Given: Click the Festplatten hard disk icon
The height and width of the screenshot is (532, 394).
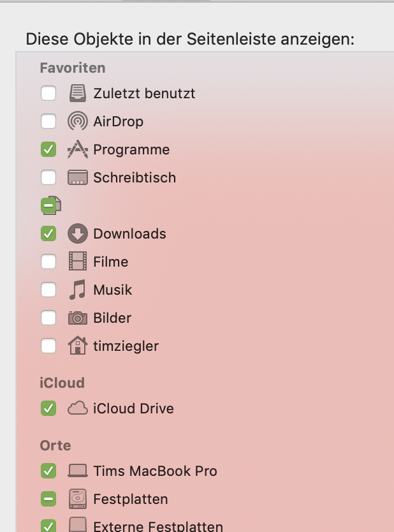Looking at the screenshot, I should tap(78, 499).
